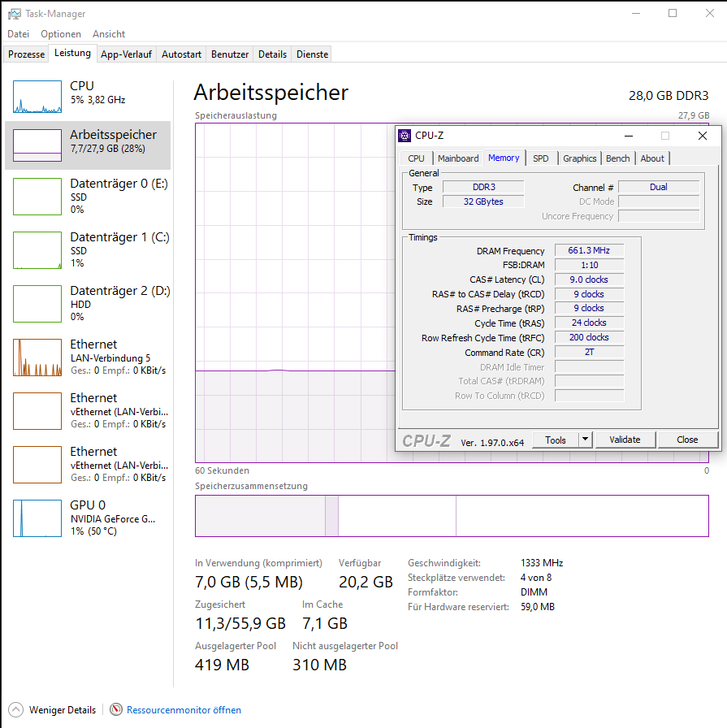Click the CPU-Z app icon in title bar

[405, 136]
